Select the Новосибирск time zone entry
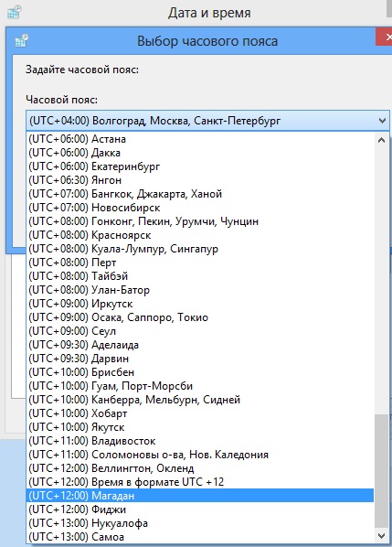This screenshot has height=547, width=392. point(200,208)
